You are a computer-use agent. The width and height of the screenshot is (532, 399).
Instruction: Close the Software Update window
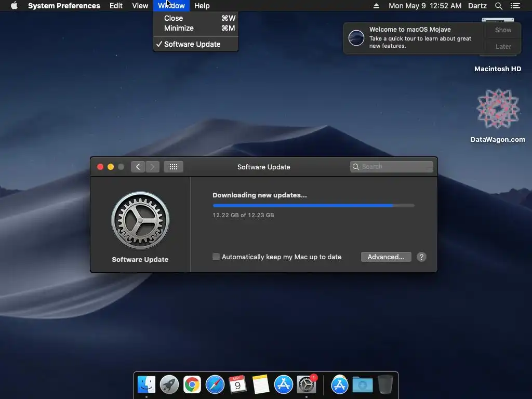[x=100, y=167]
